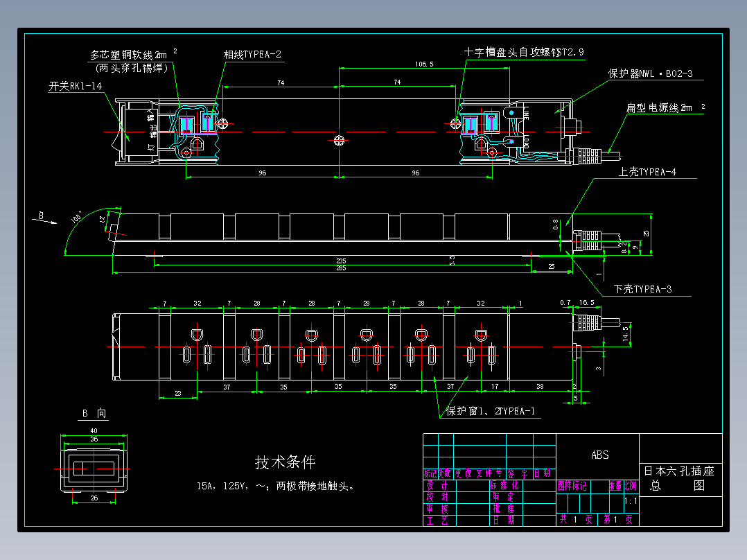The width and height of the screenshot is (747, 560).
Task: Click the 23 dimension under first socket
Action: click(x=177, y=393)
